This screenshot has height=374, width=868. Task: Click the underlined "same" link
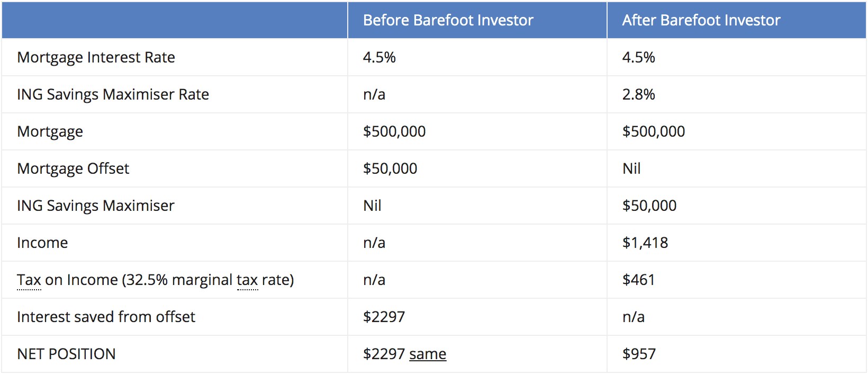click(428, 354)
